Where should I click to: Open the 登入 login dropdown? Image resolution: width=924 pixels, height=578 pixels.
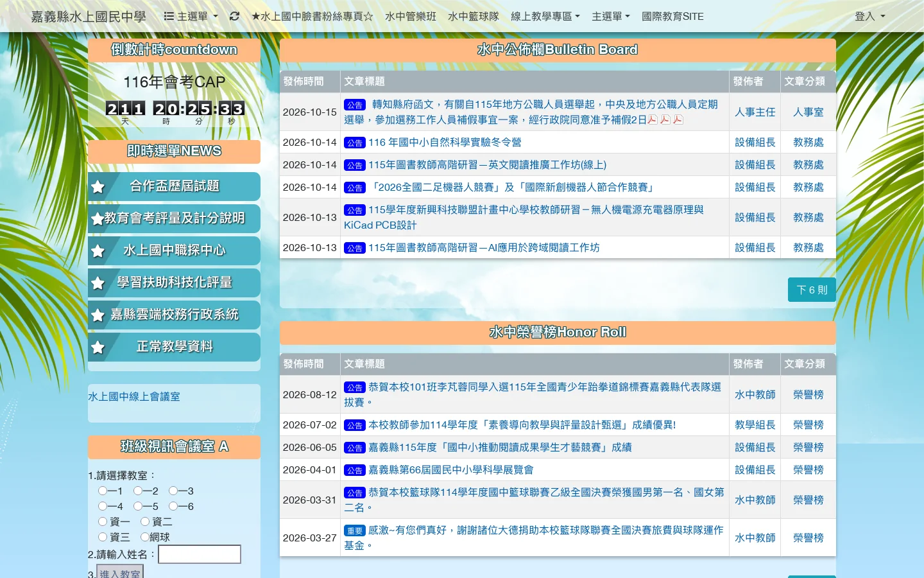pyautogui.click(x=869, y=16)
